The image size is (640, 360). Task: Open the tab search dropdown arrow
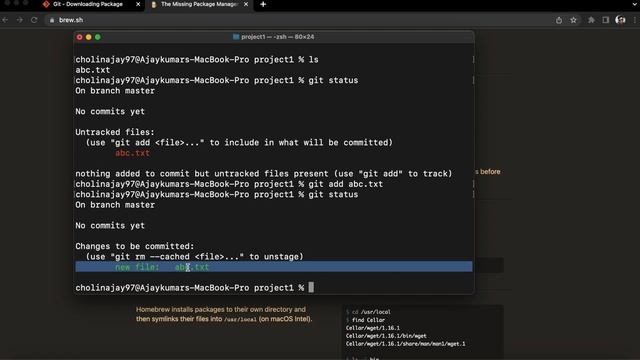[x=635, y=4]
